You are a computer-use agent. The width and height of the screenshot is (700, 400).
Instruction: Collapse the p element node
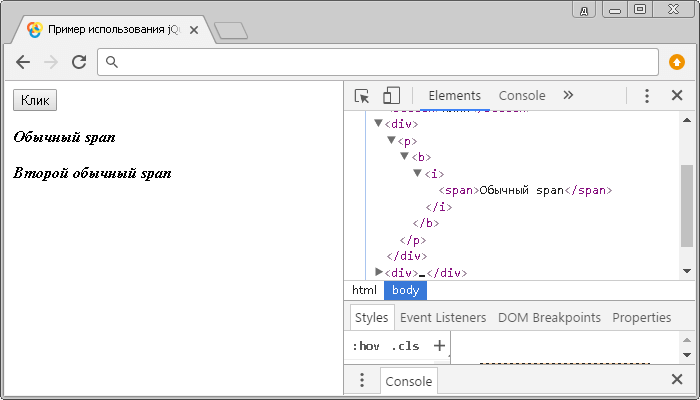(392, 140)
